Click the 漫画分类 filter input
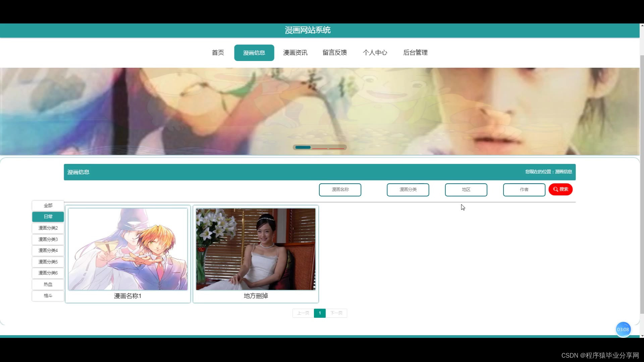 [x=408, y=190]
